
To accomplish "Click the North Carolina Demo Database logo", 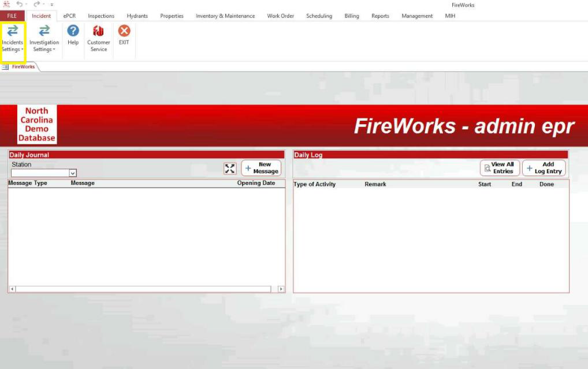I will (x=37, y=125).
